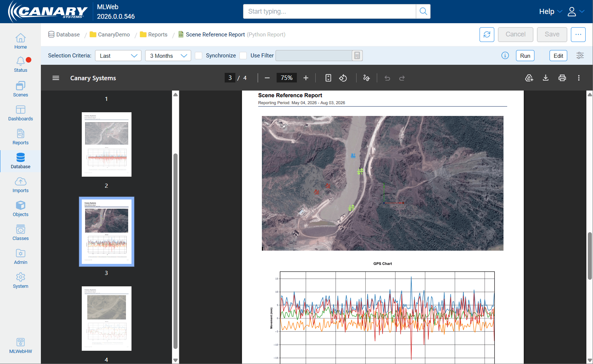
Task: Click the thumbnail panel scrollbar
Action: [x=176, y=251]
